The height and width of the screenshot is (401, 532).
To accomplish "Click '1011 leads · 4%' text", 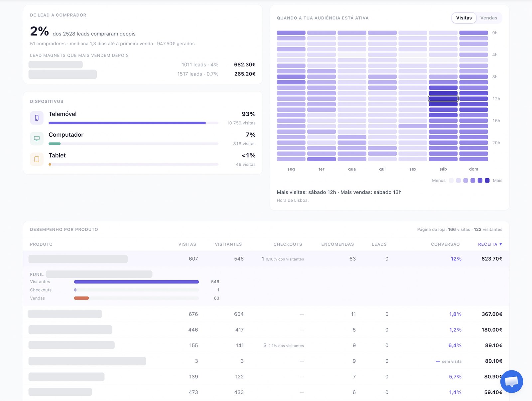I will point(200,65).
